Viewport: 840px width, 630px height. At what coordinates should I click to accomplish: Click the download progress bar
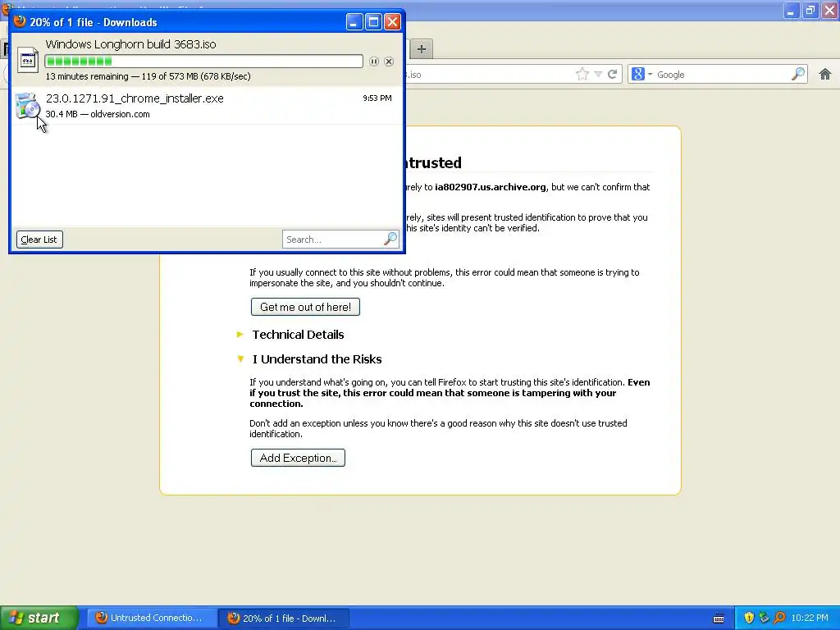click(203, 61)
